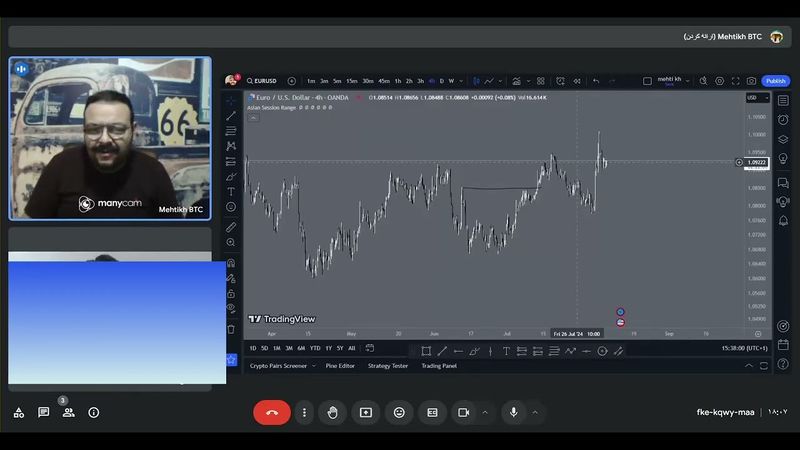800x450 pixels.
Task: Take a chart snapshot with camera icon
Action: [751, 81]
